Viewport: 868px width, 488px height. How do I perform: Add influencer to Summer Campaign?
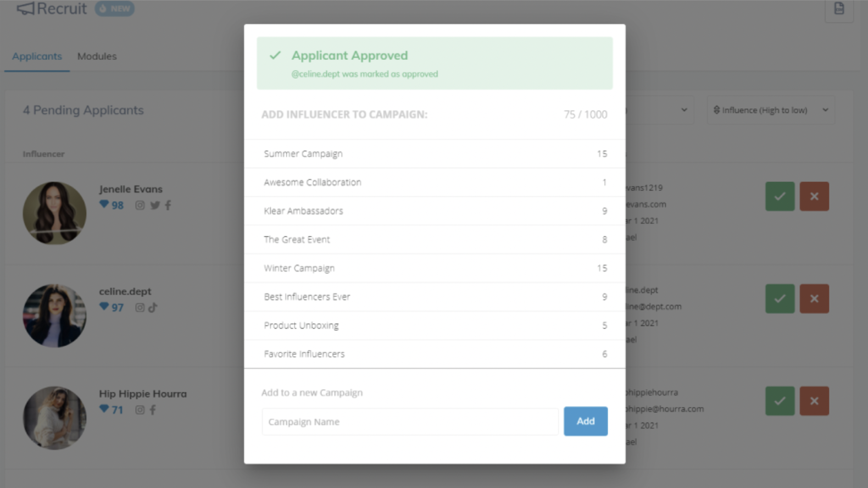435,154
